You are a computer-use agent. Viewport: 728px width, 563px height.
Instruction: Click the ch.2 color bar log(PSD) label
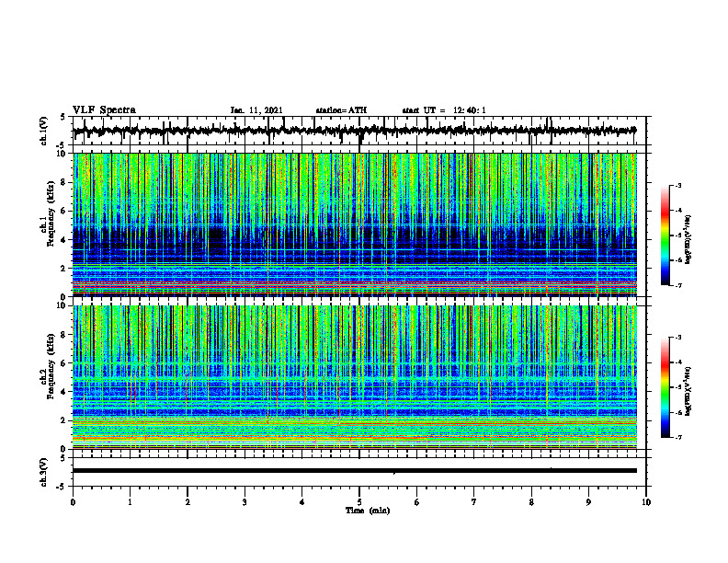coord(688,391)
